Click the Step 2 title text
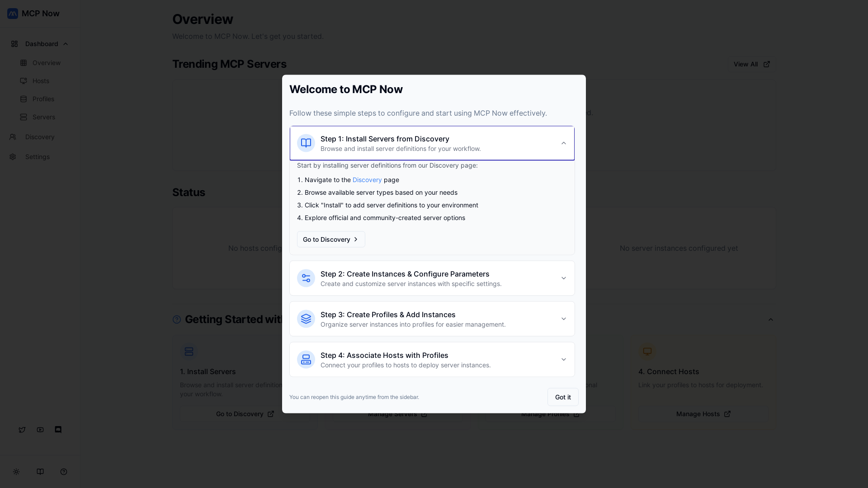868x488 pixels. (405, 274)
